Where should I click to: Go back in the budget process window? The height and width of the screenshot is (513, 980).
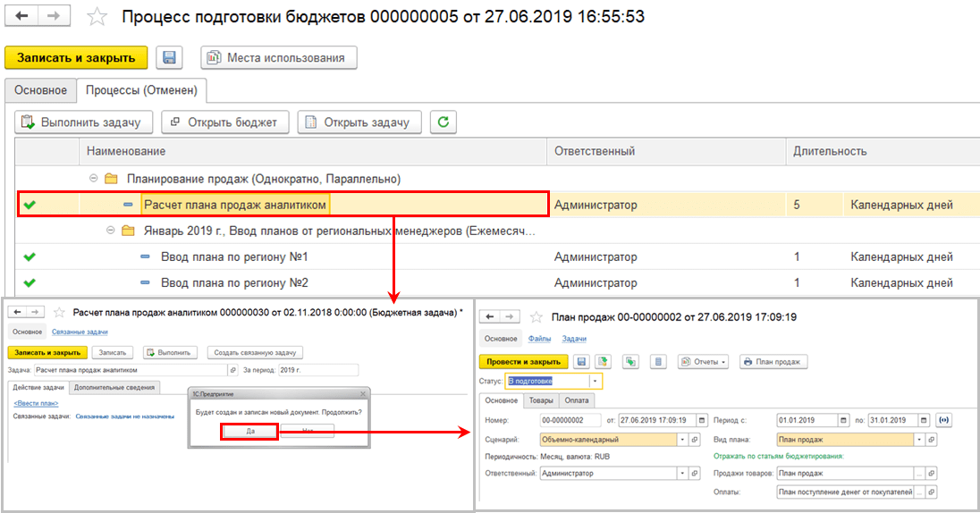coord(21,16)
